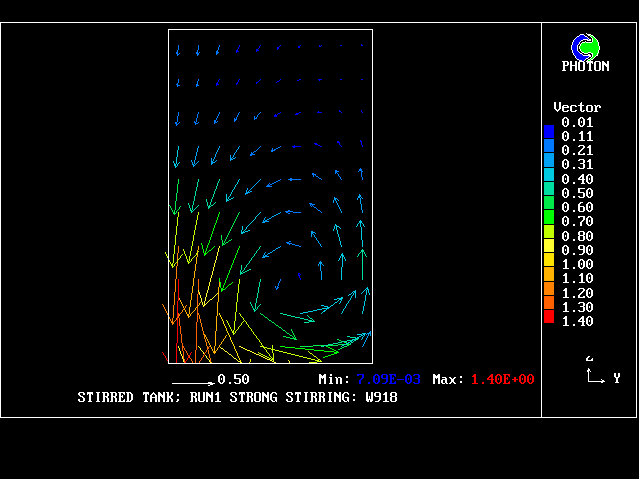This screenshot has width=639, height=479.
Task: Click the Min value 7.09E-03
Action: (391, 380)
